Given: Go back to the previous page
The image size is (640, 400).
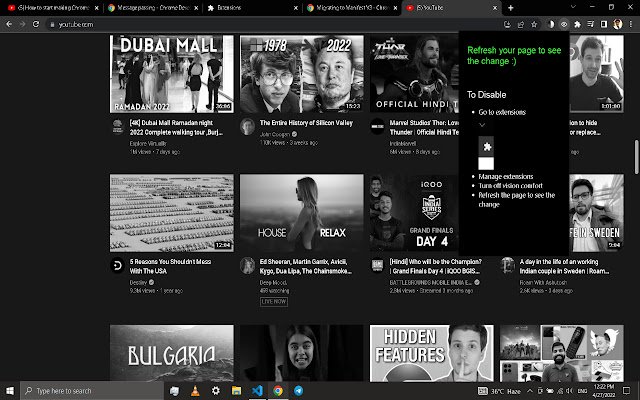Looking at the screenshot, I should (9, 24).
